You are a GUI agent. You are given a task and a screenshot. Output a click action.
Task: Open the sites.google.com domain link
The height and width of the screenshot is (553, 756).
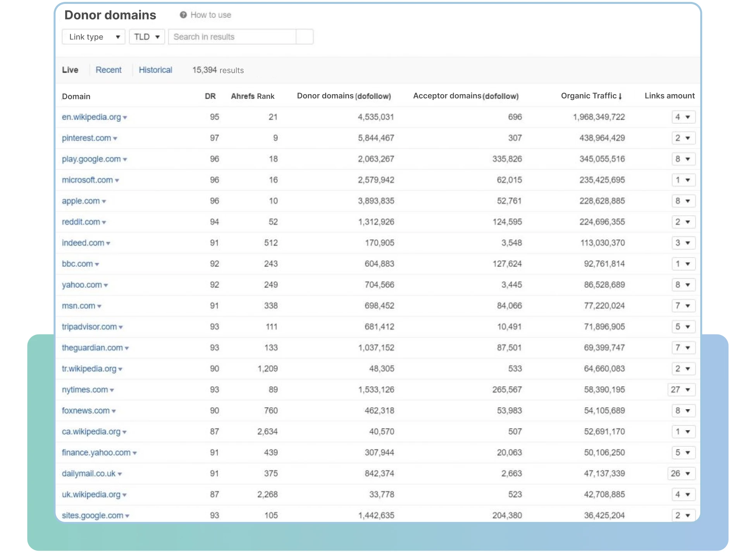pyautogui.click(x=93, y=515)
